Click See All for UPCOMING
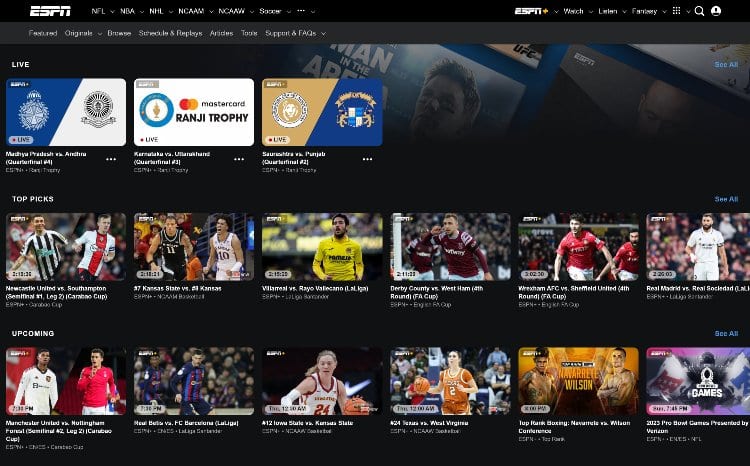Image resolution: width=750 pixels, height=466 pixels. tap(726, 333)
